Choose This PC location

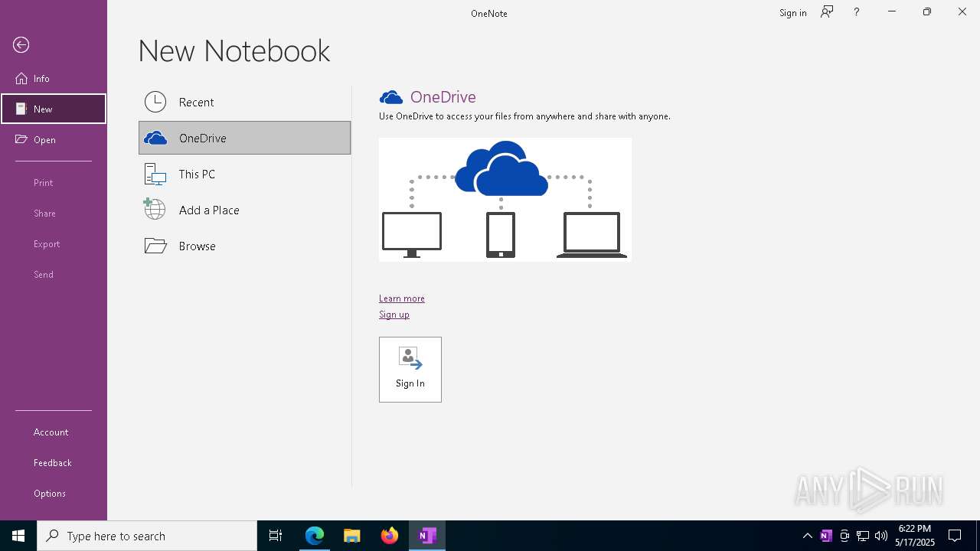tap(244, 174)
